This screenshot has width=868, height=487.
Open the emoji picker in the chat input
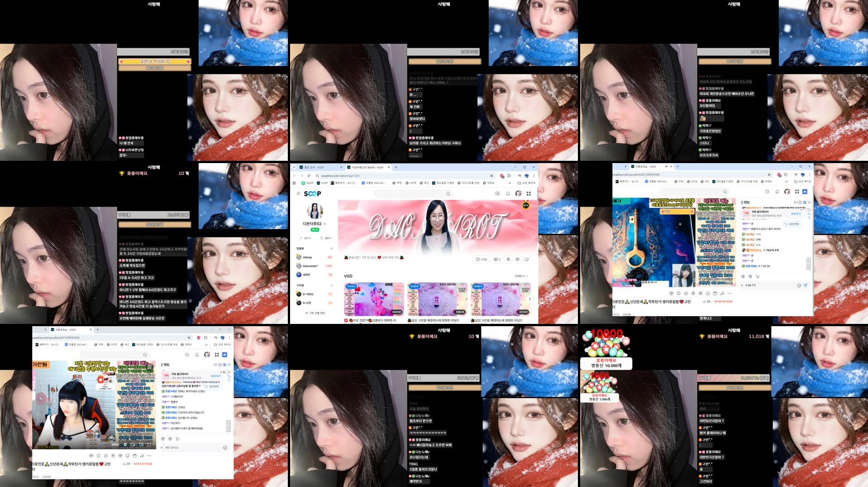coord(798,285)
